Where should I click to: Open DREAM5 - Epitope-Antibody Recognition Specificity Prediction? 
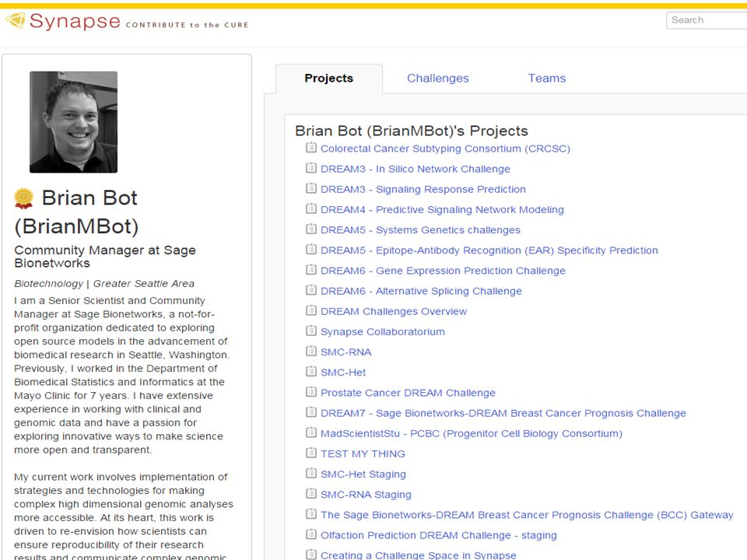(489, 250)
